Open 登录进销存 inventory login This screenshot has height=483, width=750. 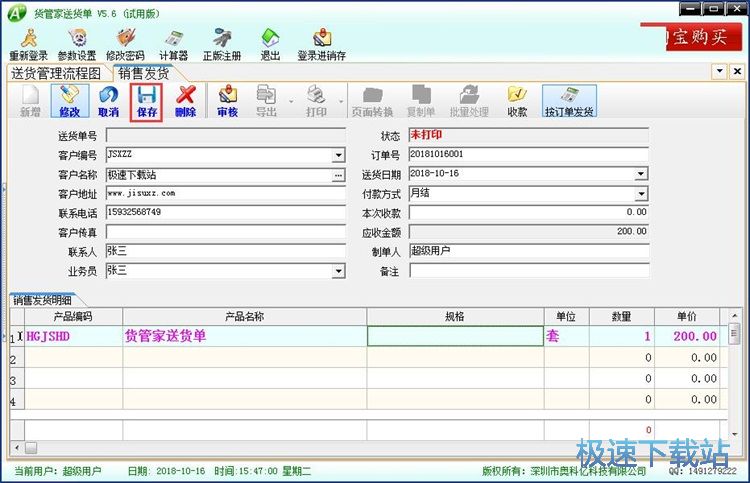coord(322,44)
